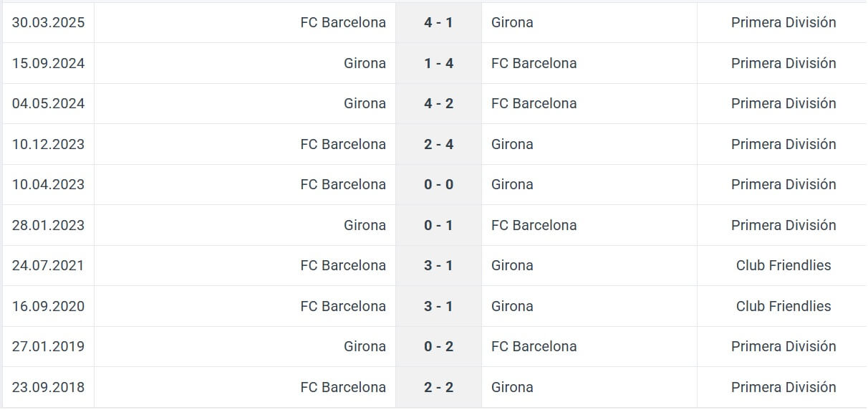Viewport: 868px width, 410px height.
Task: Open FC Barcelona away team on 28.01.2023
Action: [534, 225]
